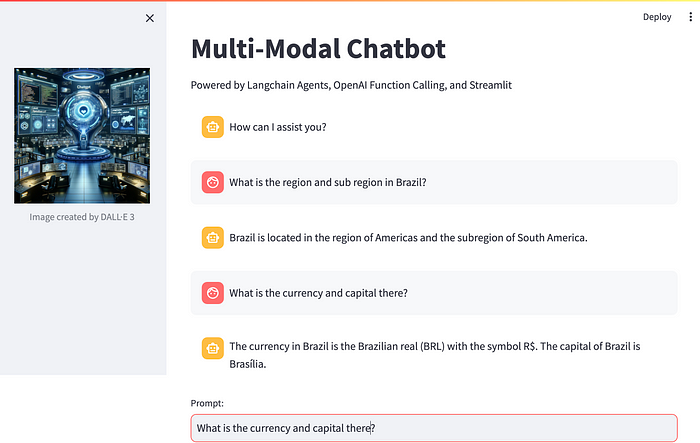
Task: Select the 'currency and capital there?' chat message
Action: pyautogui.click(x=318, y=293)
